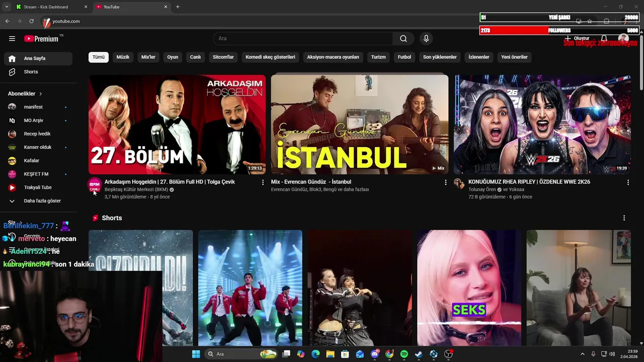Open Windows Start menu
Image resolution: width=644 pixels, height=362 pixels.
tap(196, 354)
